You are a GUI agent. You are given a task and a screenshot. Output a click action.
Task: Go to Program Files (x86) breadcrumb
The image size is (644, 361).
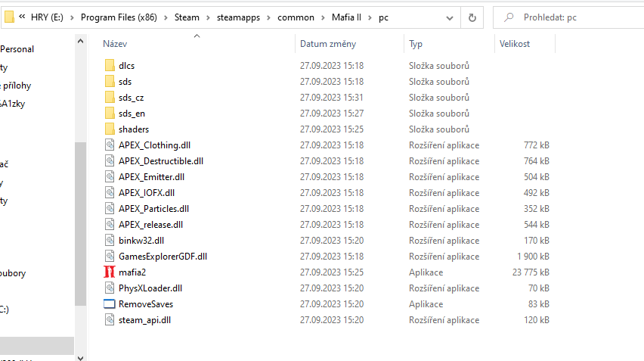[119, 17]
